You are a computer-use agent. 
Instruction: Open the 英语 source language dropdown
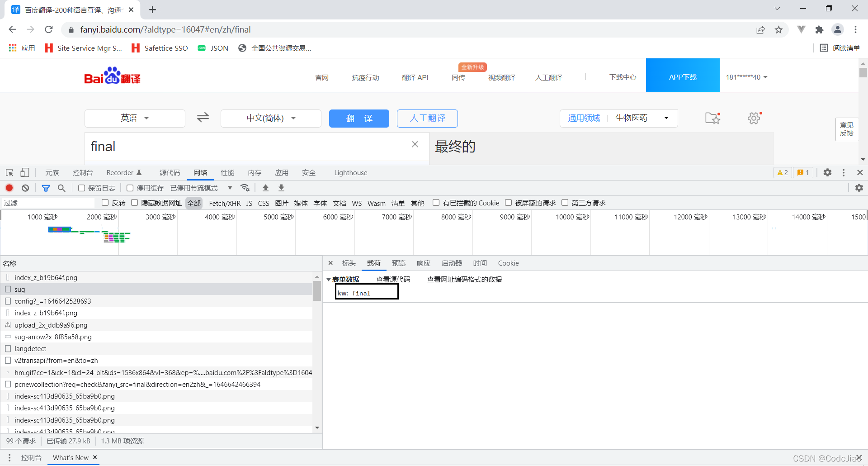click(x=135, y=118)
